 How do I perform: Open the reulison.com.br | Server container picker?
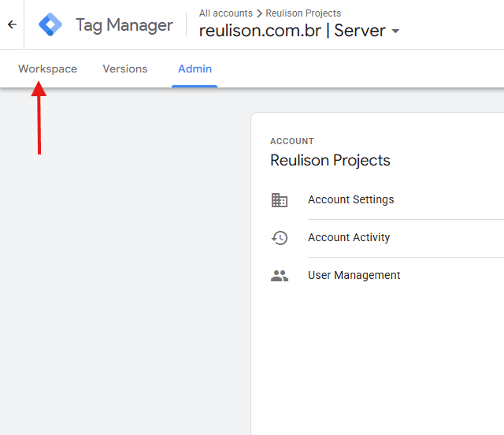pyautogui.click(x=292, y=31)
